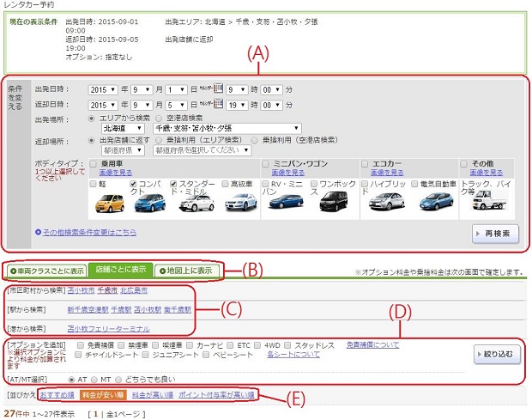The image size is (532, 420).
Task: Check the ミニバン・ワゴン category checkbox
Action: click(x=265, y=164)
